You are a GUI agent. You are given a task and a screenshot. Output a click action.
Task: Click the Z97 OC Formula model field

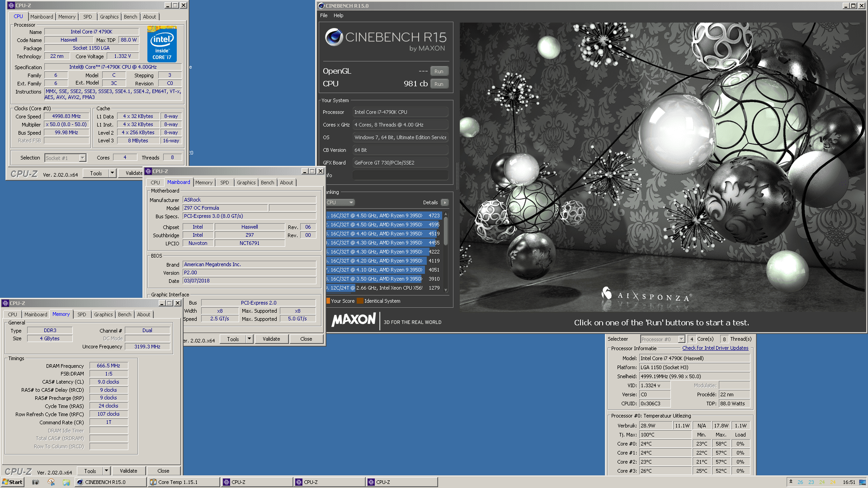click(x=225, y=208)
